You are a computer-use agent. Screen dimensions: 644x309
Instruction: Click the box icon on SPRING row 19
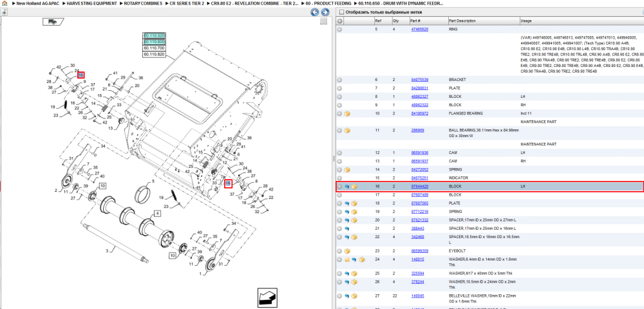[x=354, y=212]
